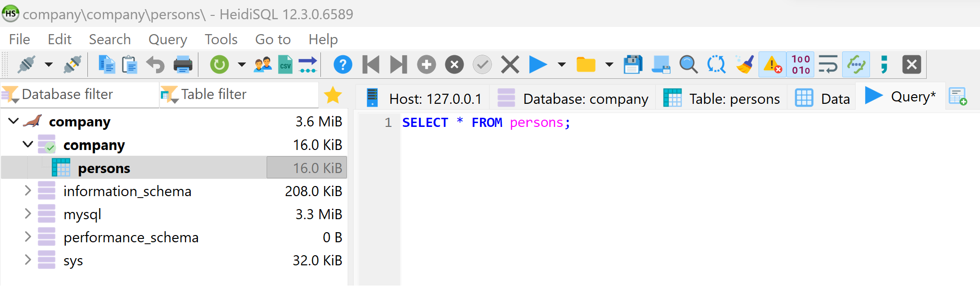Open dropdown arrow beside yellow folder icon
The height and width of the screenshot is (286, 980).
609,64
